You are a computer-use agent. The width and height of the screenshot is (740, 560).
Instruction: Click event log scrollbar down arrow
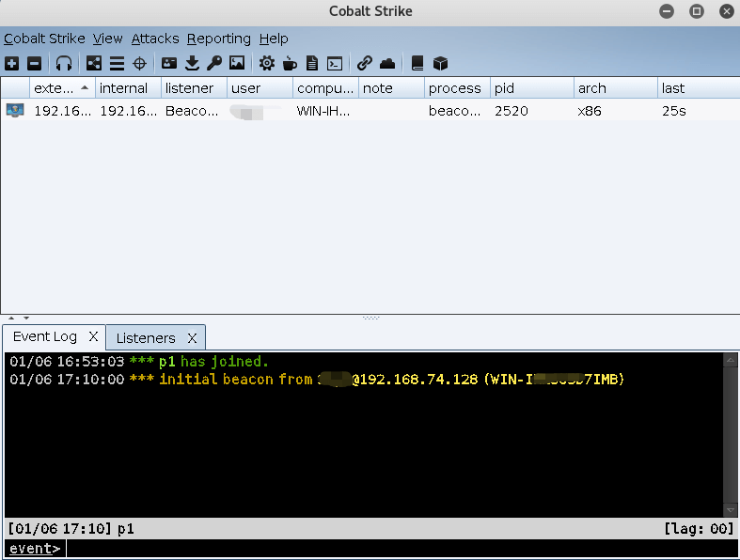(x=730, y=510)
